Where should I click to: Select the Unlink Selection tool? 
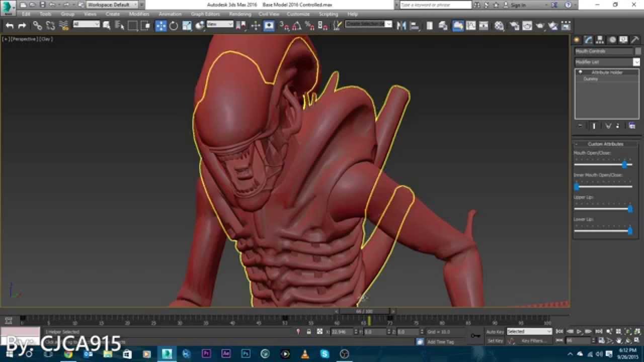pyautogui.click(x=50, y=26)
